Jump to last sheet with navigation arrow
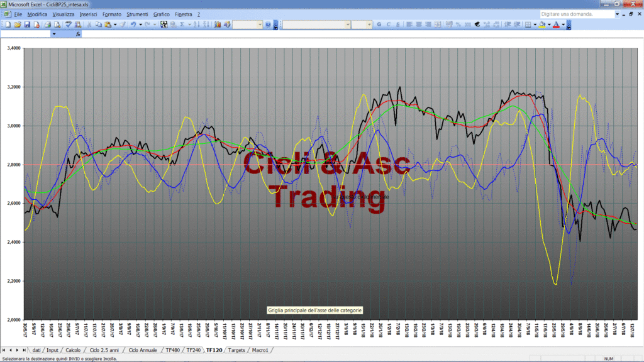Screen dimensions: 644x362 pyautogui.click(x=24, y=350)
